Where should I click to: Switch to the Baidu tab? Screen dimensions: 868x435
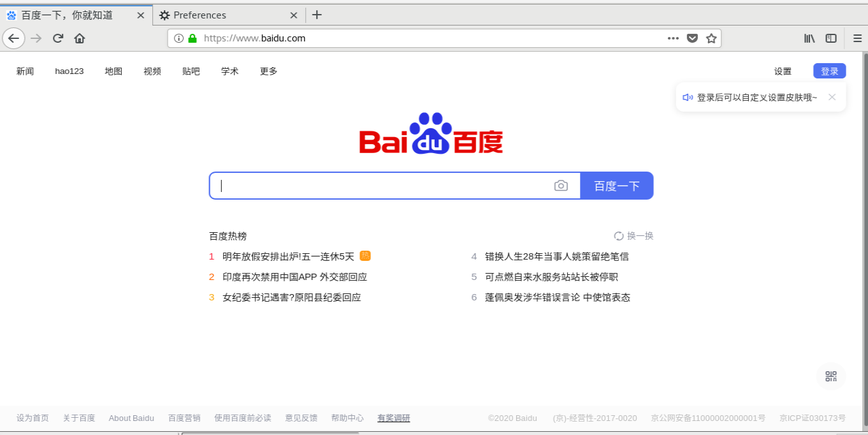point(76,15)
